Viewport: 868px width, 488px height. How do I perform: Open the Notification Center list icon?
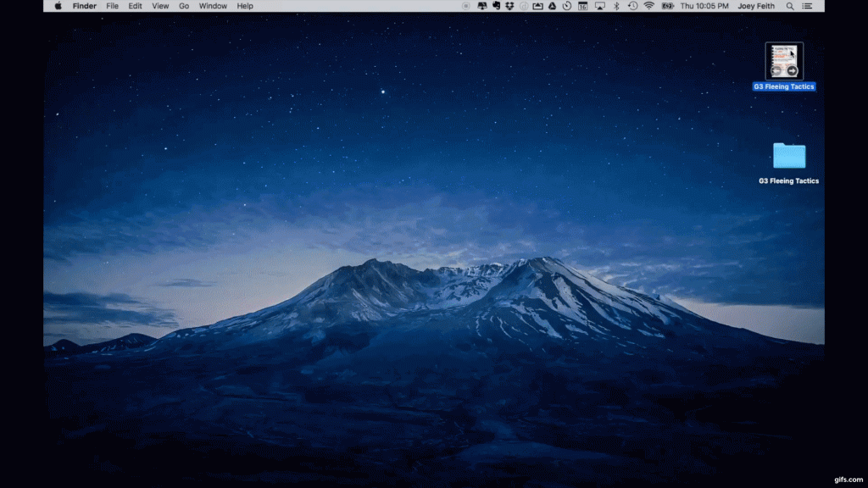pos(807,6)
